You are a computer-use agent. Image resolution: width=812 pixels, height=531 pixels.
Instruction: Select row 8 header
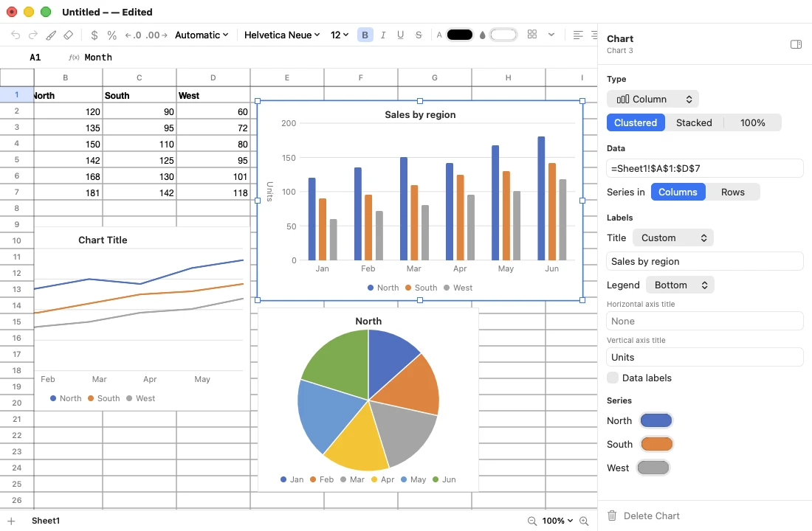pos(16,208)
